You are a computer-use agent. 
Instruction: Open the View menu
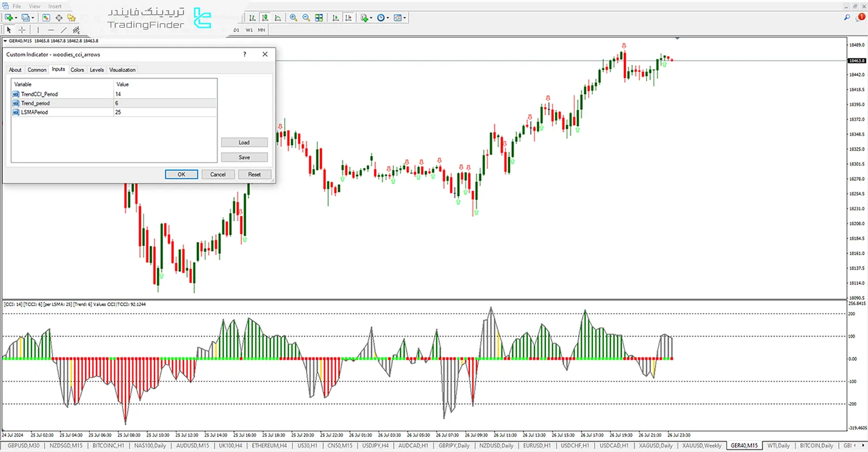tap(34, 7)
